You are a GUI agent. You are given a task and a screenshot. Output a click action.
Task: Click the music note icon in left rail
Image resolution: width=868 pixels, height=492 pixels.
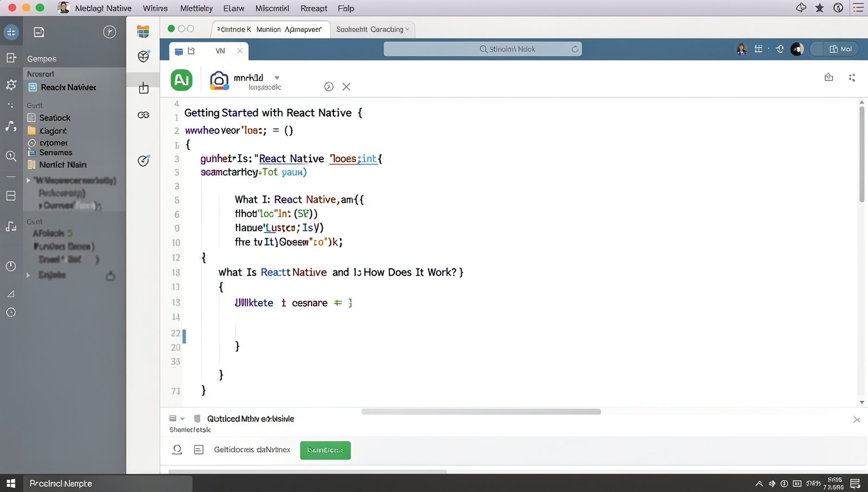point(11,126)
